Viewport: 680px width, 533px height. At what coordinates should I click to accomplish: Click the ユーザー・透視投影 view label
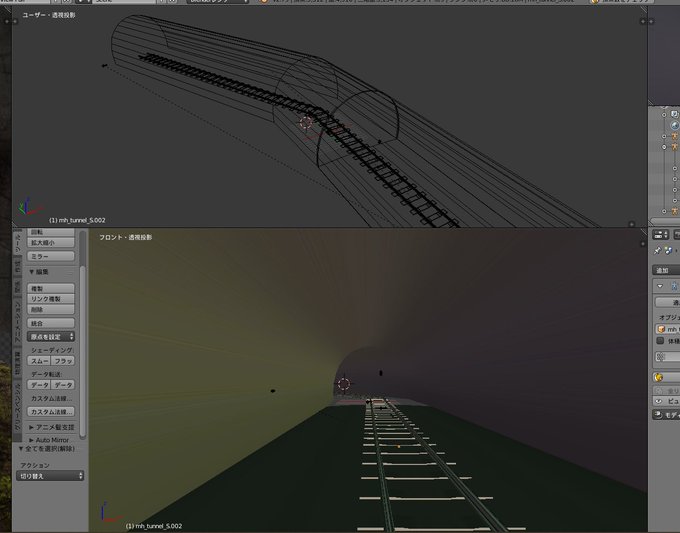click(49, 15)
